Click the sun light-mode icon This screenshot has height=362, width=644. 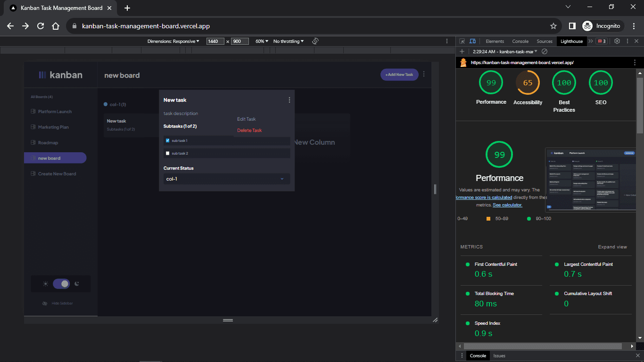click(x=46, y=284)
